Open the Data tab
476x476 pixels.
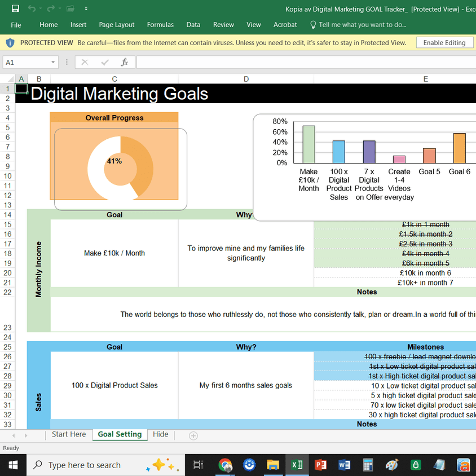point(193,25)
